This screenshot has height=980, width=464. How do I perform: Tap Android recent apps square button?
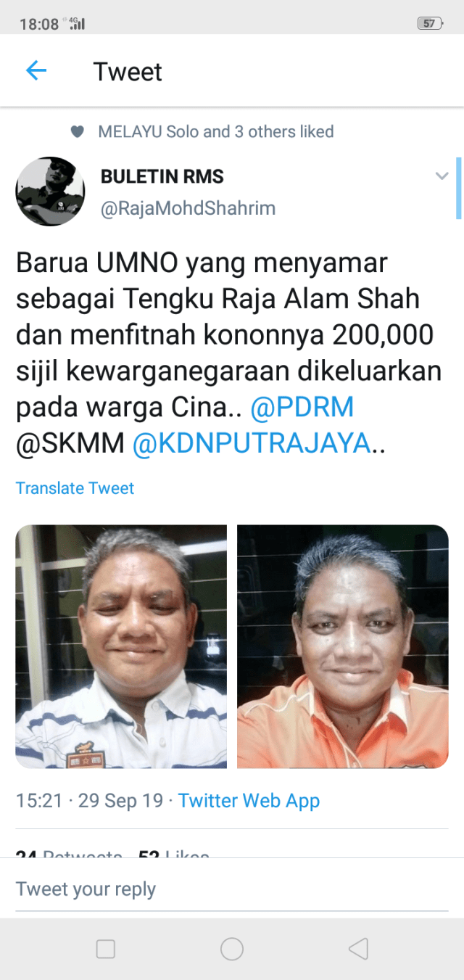tap(106, 949)
